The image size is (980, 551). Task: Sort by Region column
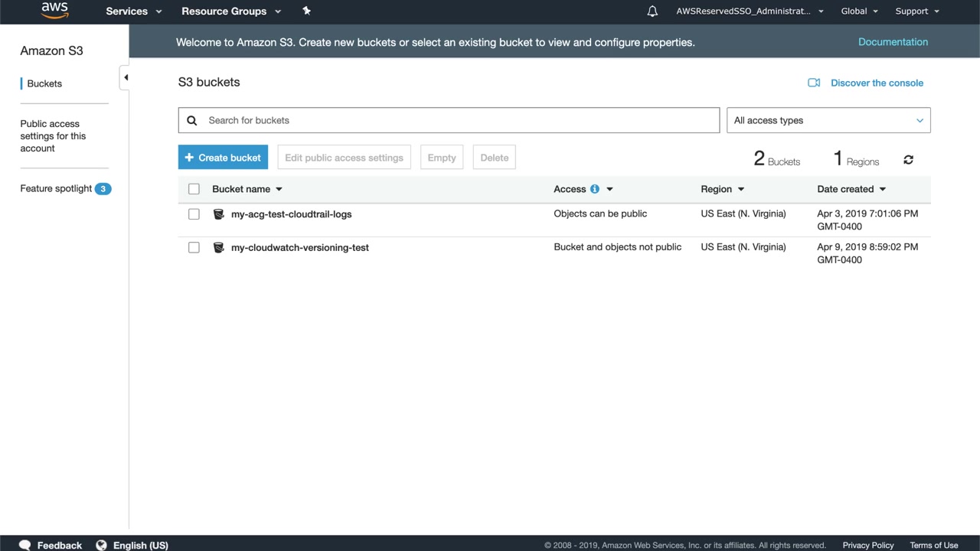click(x=723, y=189)
